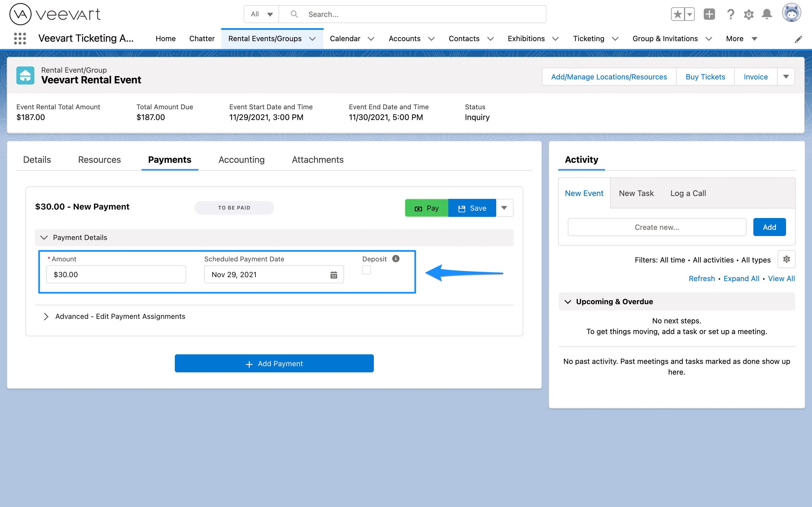The width and height of the screenshot is (812, 507).
Task: Open the Exhibitions menu
Action: [526, 38]
